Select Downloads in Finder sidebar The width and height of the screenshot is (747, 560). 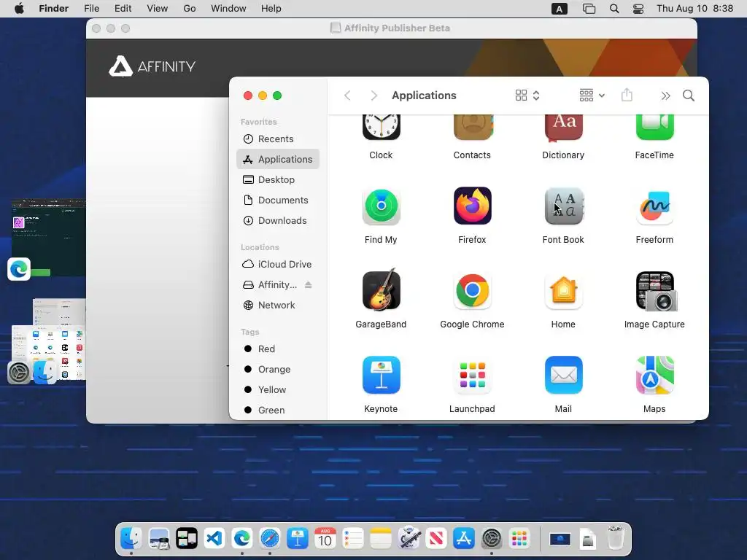(278, 220)
